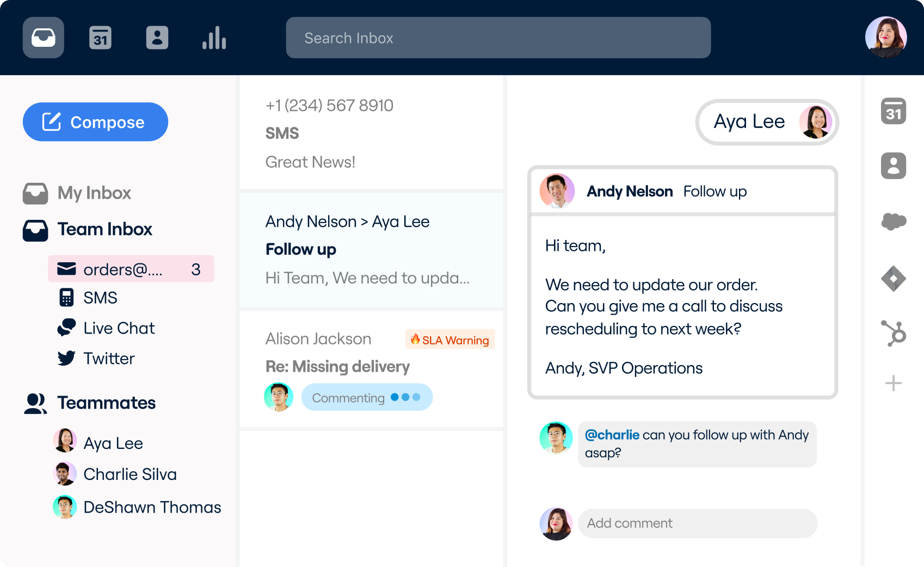Click the @charlie mention in comment
Image resolution: width=924 pixels, height=567 pixels.
click(612, 435)
